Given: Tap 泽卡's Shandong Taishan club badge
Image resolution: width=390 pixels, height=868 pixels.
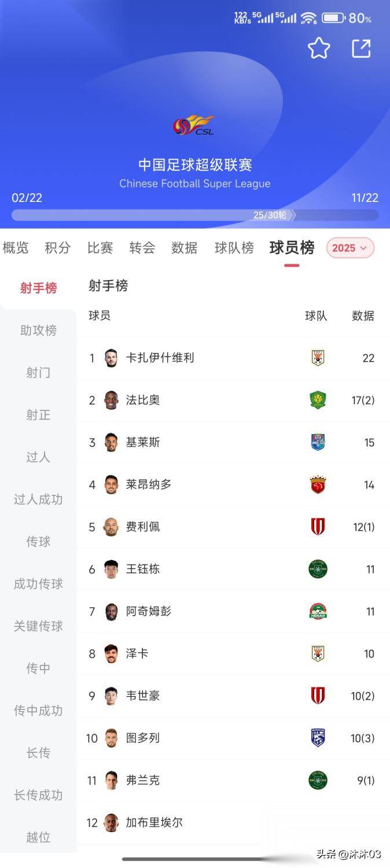Looking at the screenshot, I should click(x=317, y=653).
